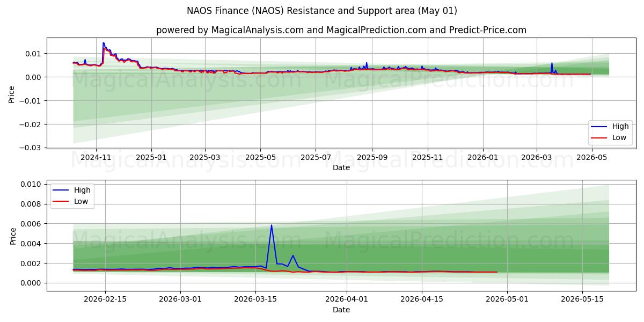Click the '2025-01' x-axis label in the top chart

tap(151, 157)
